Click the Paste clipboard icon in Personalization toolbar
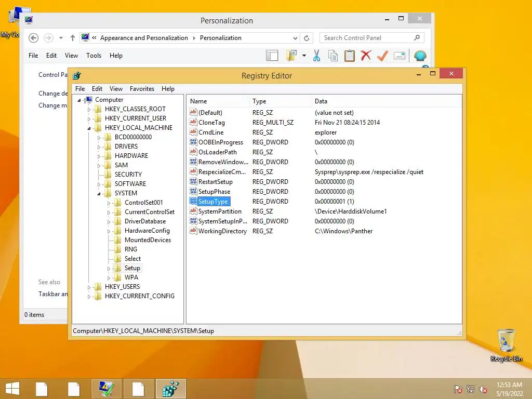 click(x=350, y=56)
